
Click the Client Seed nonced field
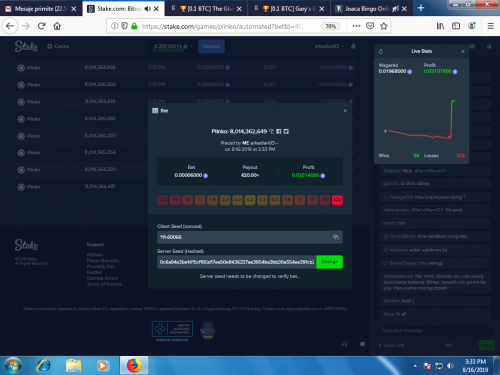point(250,237)
